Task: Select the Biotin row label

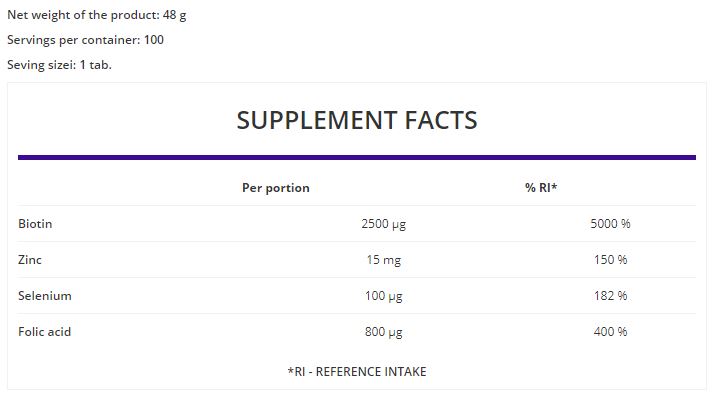Action: coord(35,224)
